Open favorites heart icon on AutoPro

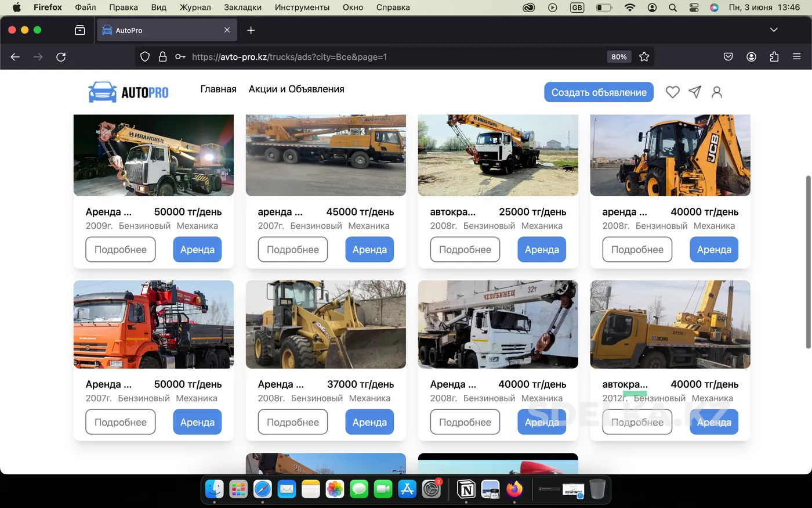tap(673, 92)
